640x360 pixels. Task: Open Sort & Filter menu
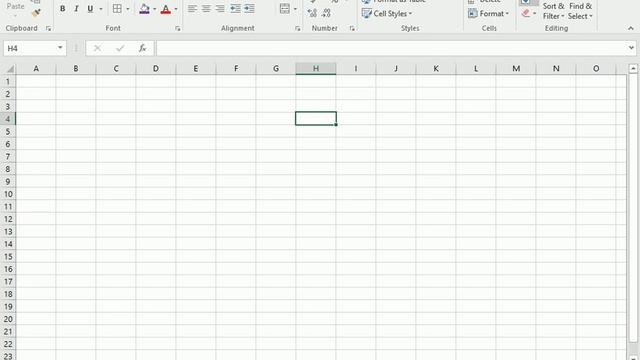pos(553,11)
